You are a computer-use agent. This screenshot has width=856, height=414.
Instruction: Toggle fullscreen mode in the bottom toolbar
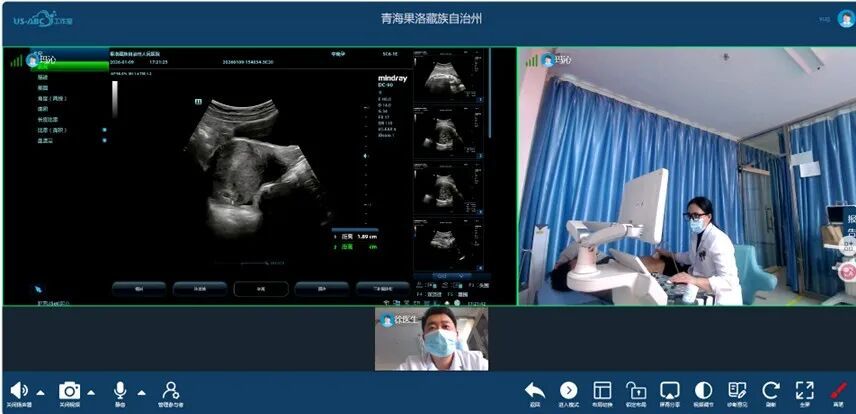pyautogui.click(x=804, y=390)
